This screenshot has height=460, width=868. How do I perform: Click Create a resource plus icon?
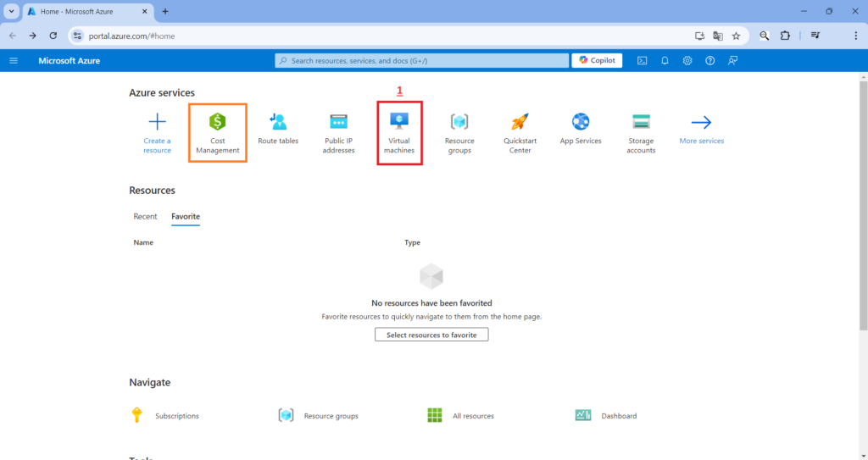(157, 123)
